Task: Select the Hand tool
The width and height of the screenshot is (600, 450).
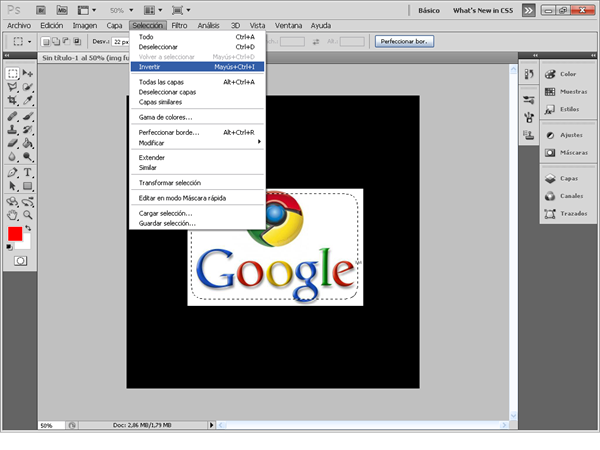Action: tap(12, 213)
